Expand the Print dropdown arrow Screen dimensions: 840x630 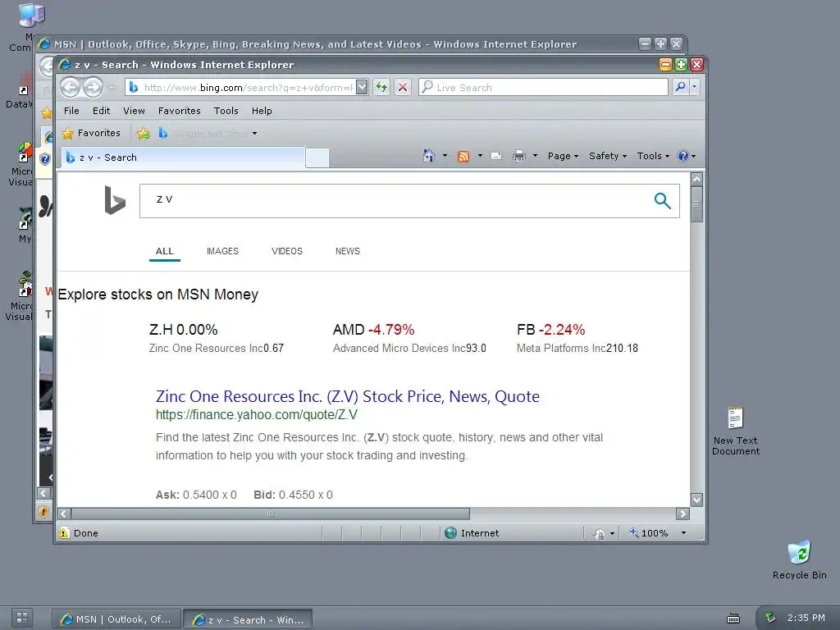[x=535, y=156]
